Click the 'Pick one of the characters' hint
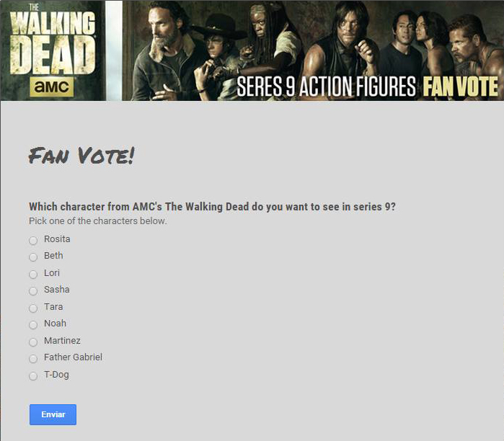Viewport: 504px width, 441px height. 98,221
